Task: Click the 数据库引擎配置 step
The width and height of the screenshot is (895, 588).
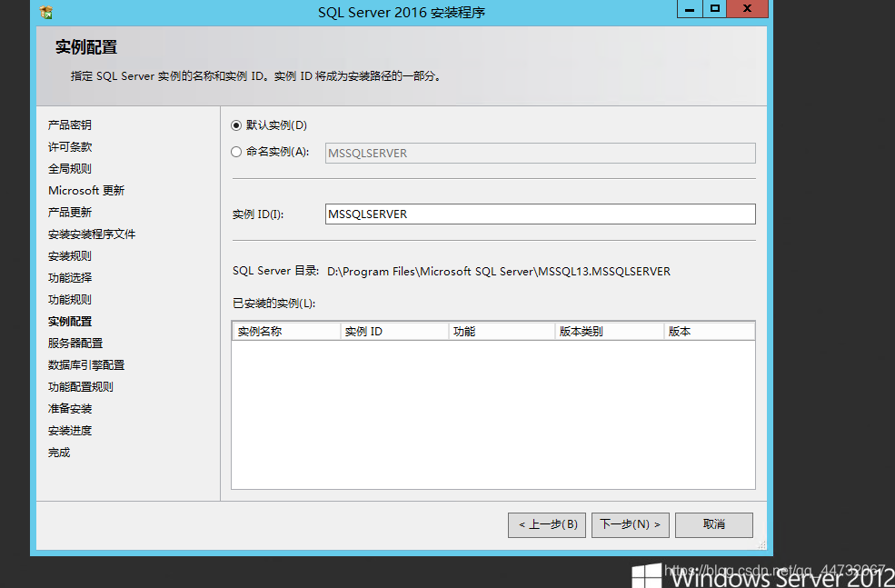Action: 86,364
